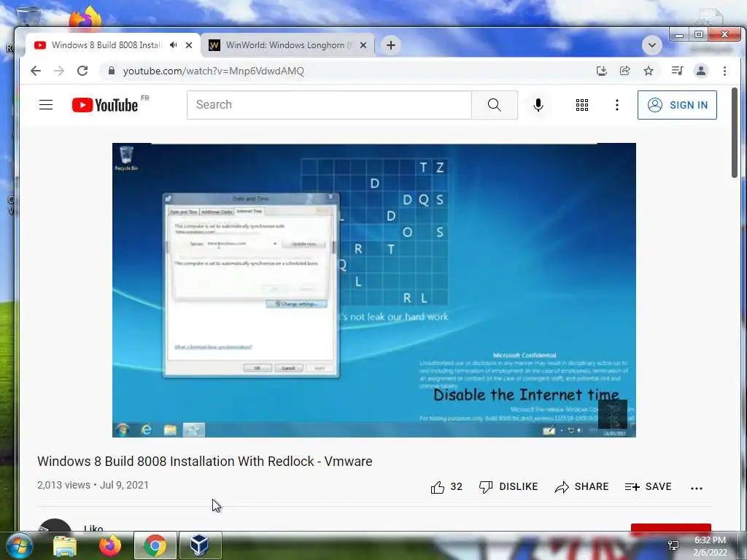Open media controls icon in Chrome toolbar
This screenshot has width=747, height=560.
677,71
